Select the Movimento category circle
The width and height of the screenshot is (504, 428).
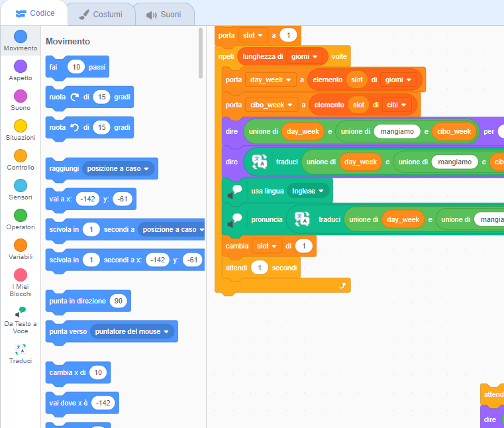point(21,36)
